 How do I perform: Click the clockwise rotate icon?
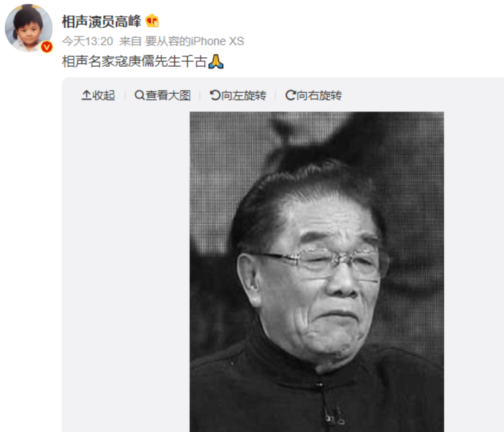click(x=290, y=95)
